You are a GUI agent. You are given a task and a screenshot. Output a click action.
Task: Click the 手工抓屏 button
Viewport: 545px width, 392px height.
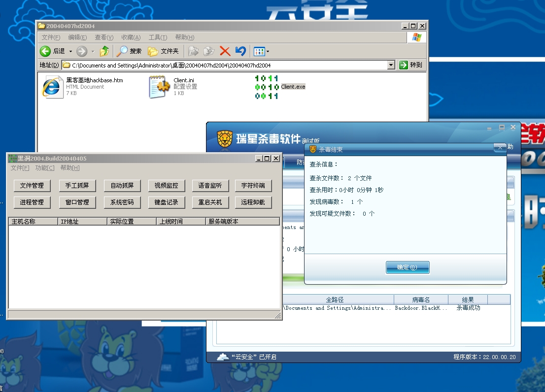tap(77, 185)
